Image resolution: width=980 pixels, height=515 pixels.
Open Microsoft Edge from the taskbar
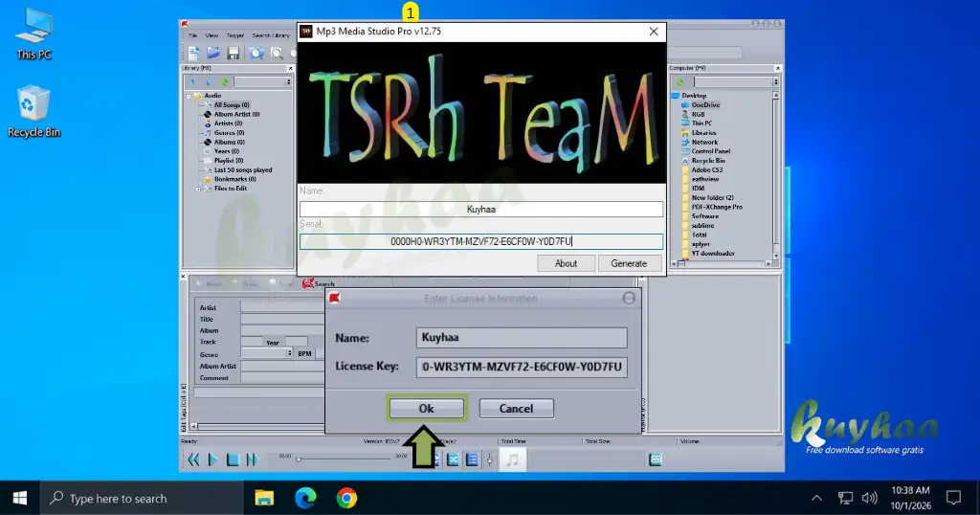pos(305,498)
